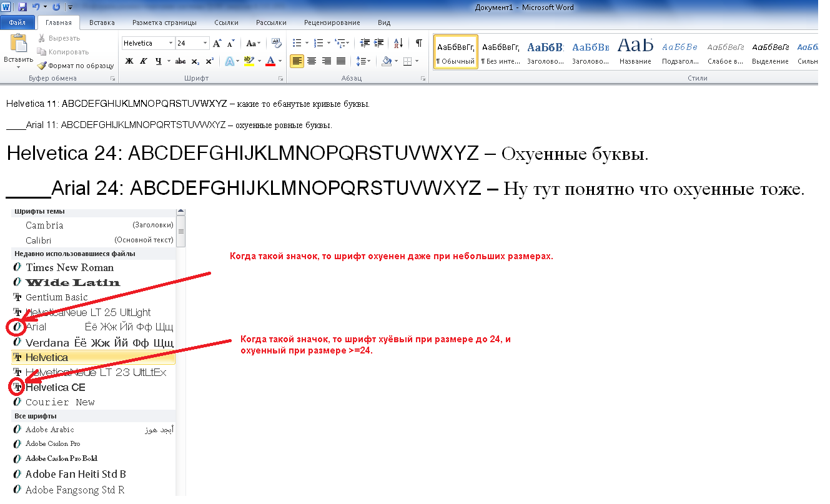Undo the last action
The image size is (830, 504).
pyautogui.click(x=36, y=7)
